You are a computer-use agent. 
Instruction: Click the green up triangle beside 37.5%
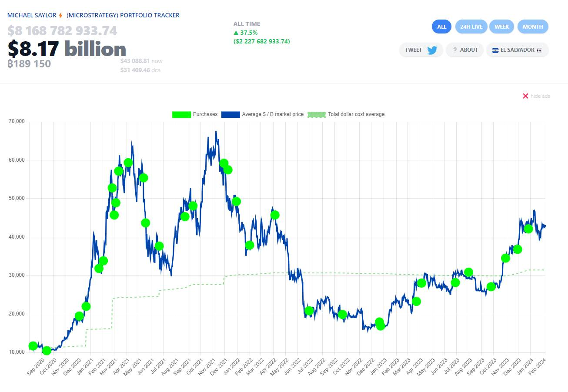pos(236,33)
